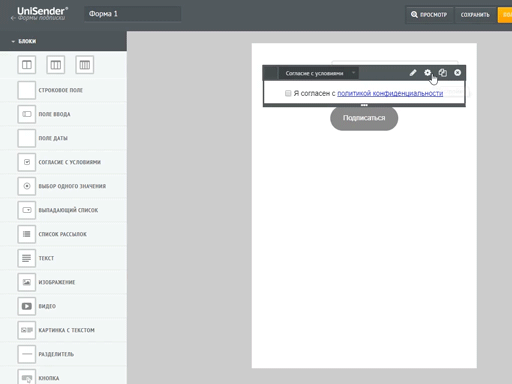Pick the Строковое поле block icon
Screen dimensions: 512x384
point(27,90)
